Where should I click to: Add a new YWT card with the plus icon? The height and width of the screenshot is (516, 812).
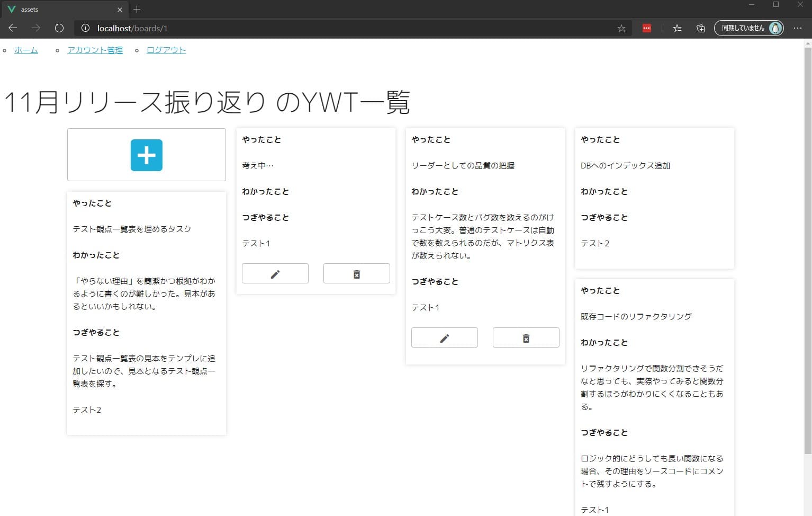click(x=146, y=155)
